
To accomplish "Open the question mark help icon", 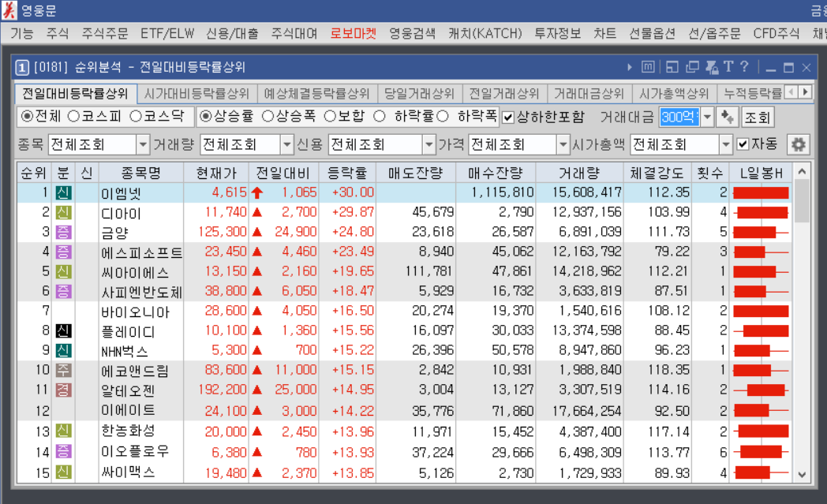I will click(744, 66).
